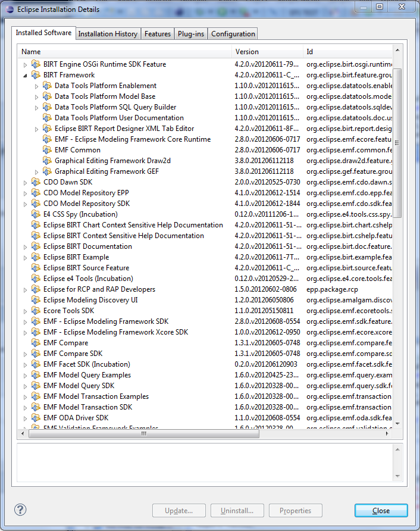This screenshot has width=420, height=531.
Task: Expand Eclipse BIRT Report Designer XML Tab Editor
Action: tap(36, 129)
